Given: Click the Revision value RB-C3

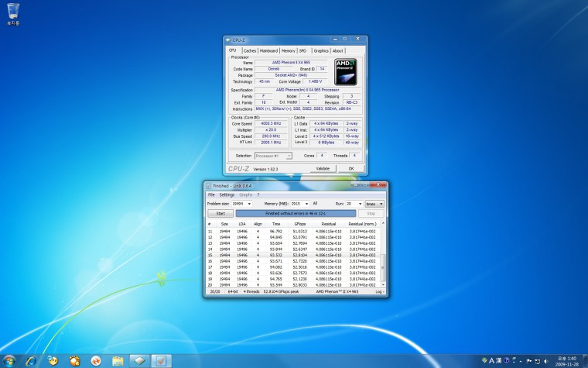Looking at the screenshot, I should 352,102.
